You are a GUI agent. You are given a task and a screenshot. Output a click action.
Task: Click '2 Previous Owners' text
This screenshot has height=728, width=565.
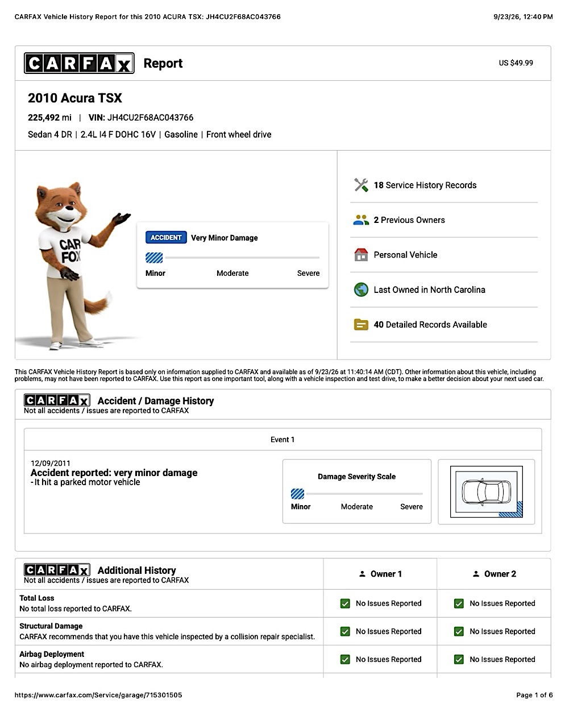pyautogui.click(x=409, y=220)
